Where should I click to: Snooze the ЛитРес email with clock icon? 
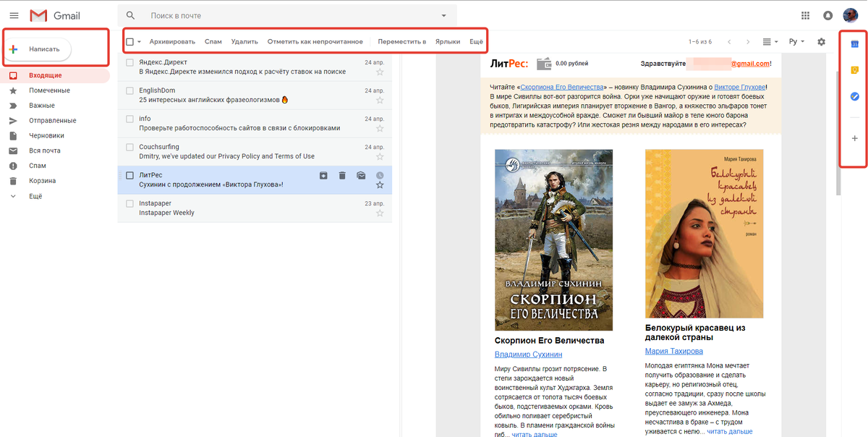click(380, 175)
